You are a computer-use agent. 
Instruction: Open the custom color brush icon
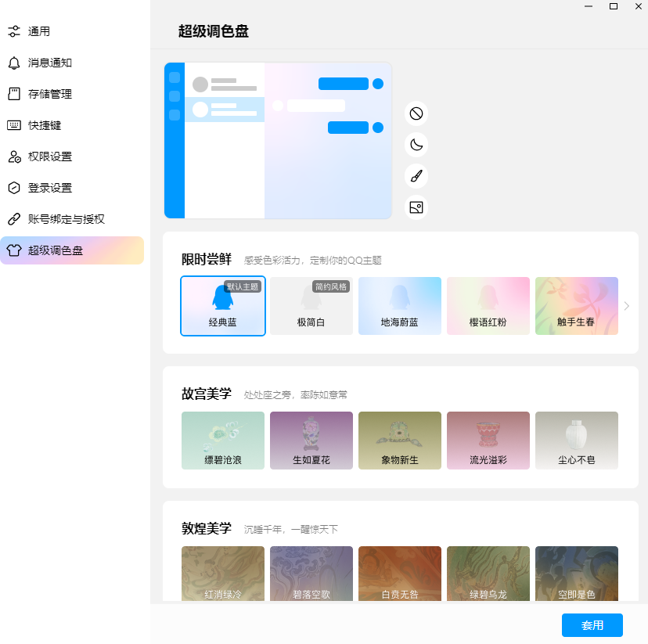pos(416,176)
